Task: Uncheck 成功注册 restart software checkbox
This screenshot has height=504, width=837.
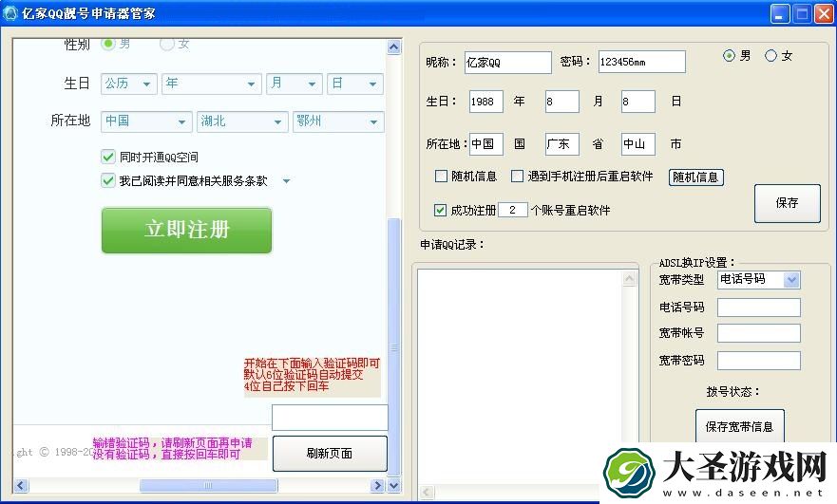Action: (440, 210)
